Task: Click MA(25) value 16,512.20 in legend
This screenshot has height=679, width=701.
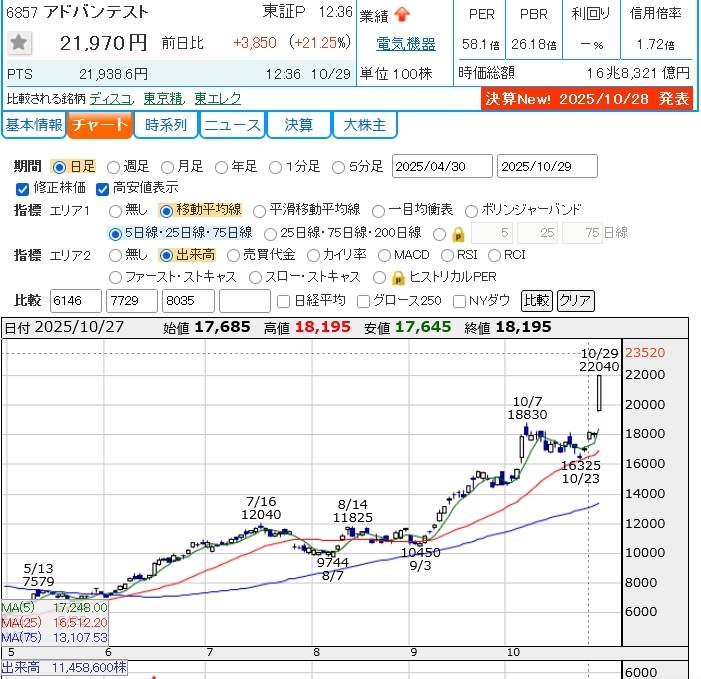Action: tap(80, 623)
